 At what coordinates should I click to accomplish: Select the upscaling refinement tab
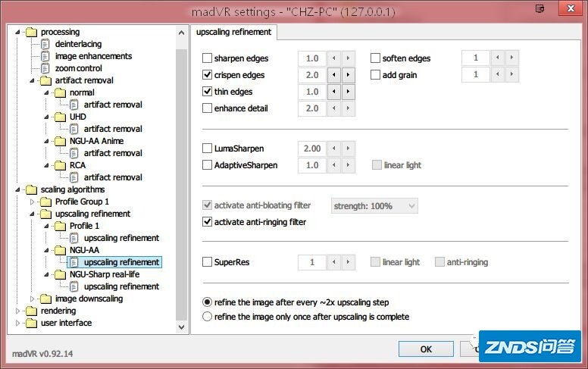[x=233, y=33]
